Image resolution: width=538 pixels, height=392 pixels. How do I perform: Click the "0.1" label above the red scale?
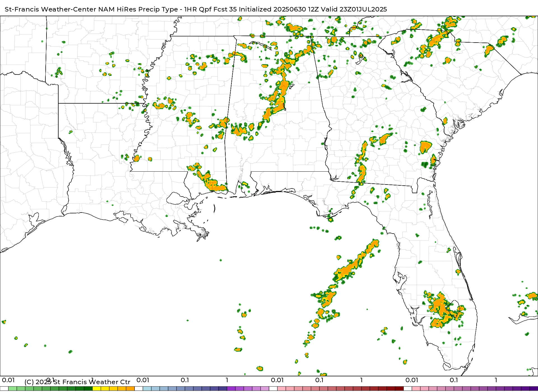coord(319,380)
